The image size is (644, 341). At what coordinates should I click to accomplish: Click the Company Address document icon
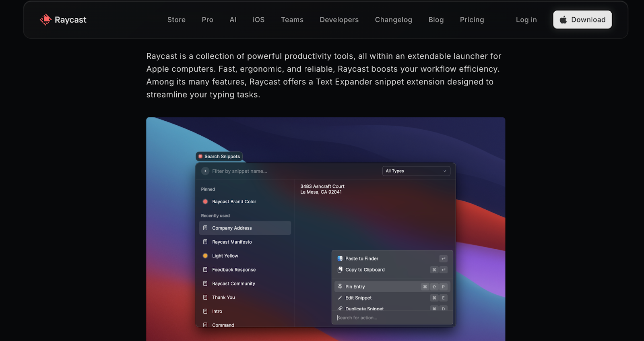pos(205,228)
